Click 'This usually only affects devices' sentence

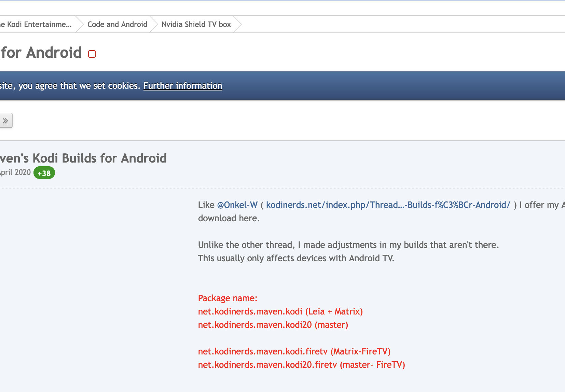click(296, 258)
